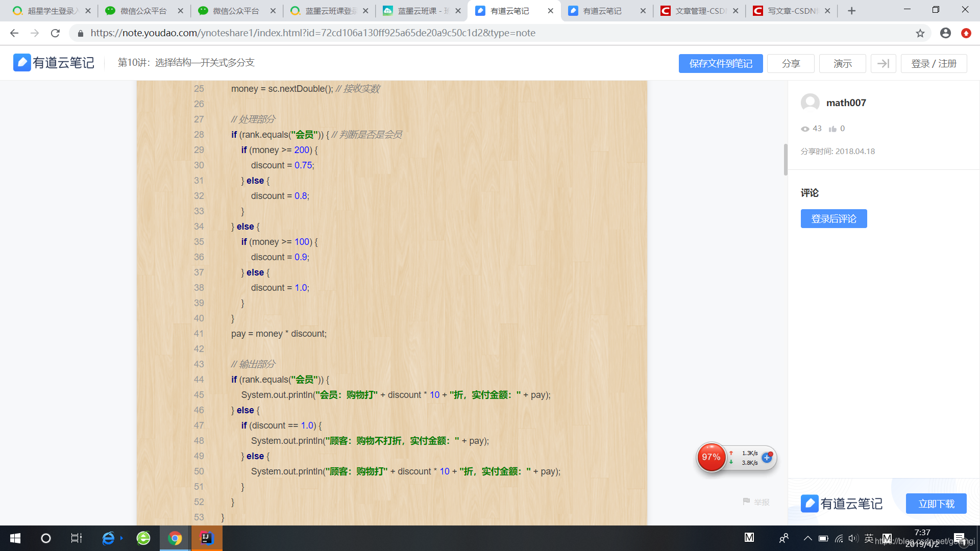The image size is (980, 551).
Task: Click the battery tray icon
Action: 823,538
